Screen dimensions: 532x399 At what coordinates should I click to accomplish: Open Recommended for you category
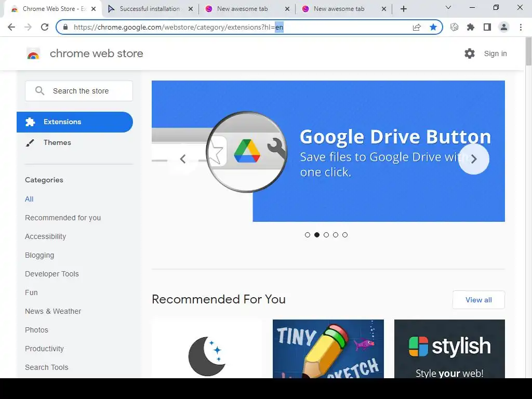tap(63, 218)
